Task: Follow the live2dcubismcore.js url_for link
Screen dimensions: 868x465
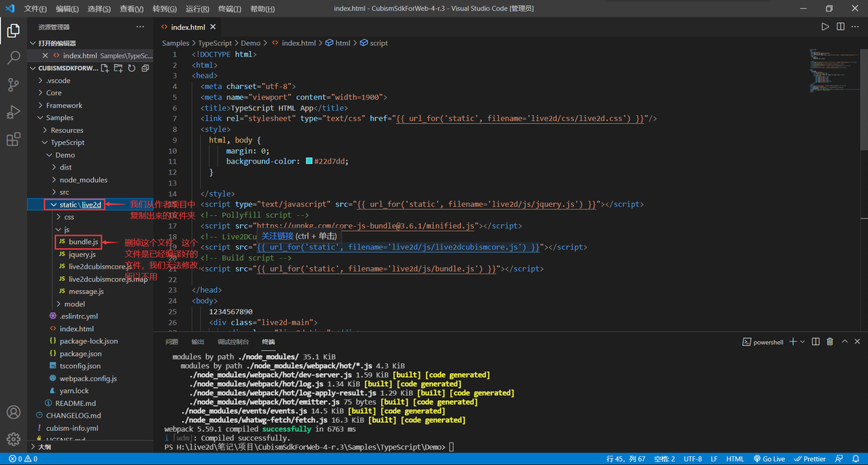Action: pyautogui.click(x=398, y=247)
